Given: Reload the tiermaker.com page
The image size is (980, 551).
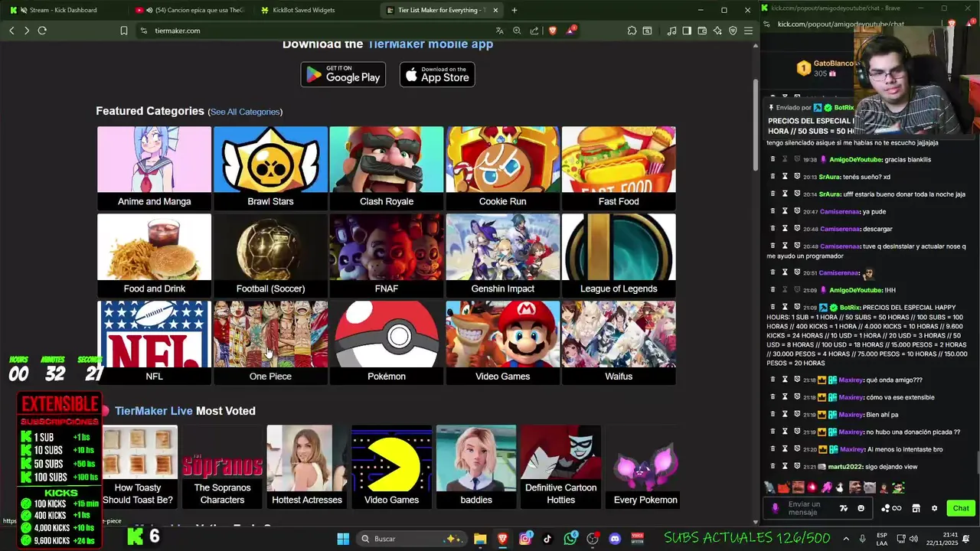Looking at the screenshot, I should coord(42,31).
